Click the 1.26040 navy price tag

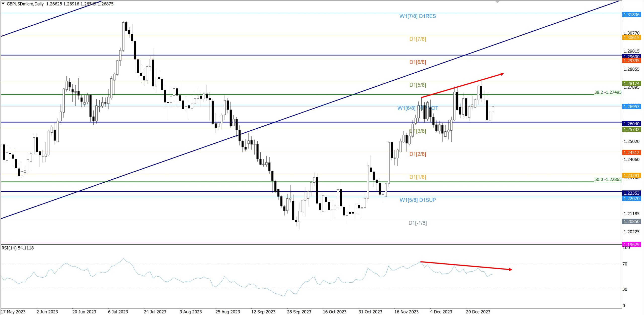pos(631,124)
